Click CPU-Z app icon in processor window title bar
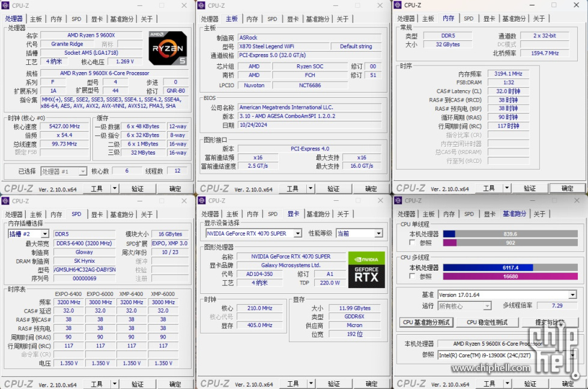This screenshot has height=389, width=588. pyautogui.click(x=5, y=5)
